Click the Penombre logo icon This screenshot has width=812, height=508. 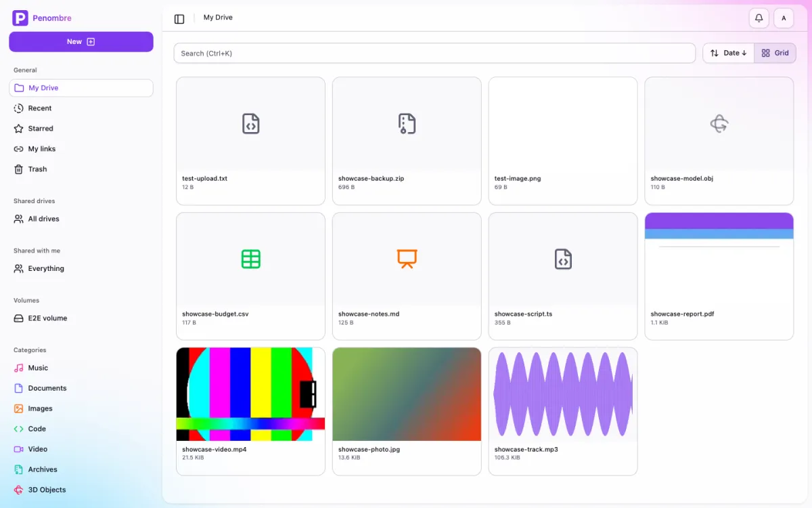tap(20, 18)
